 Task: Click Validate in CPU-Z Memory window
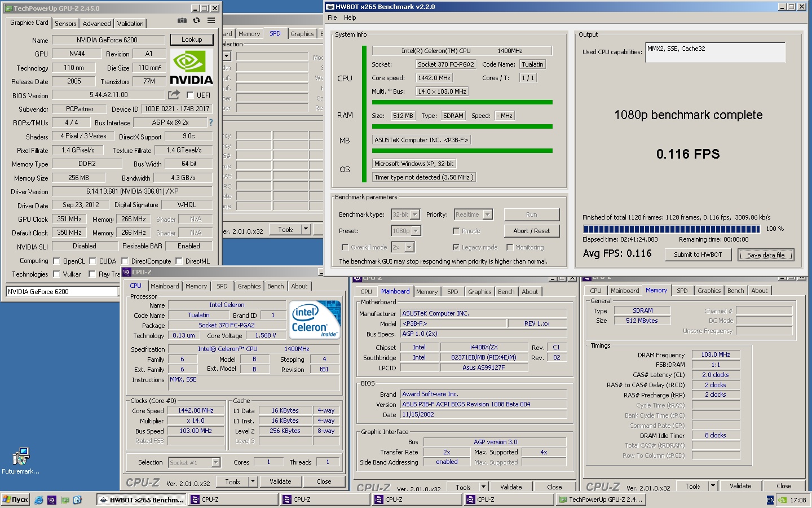pos(740,486)
